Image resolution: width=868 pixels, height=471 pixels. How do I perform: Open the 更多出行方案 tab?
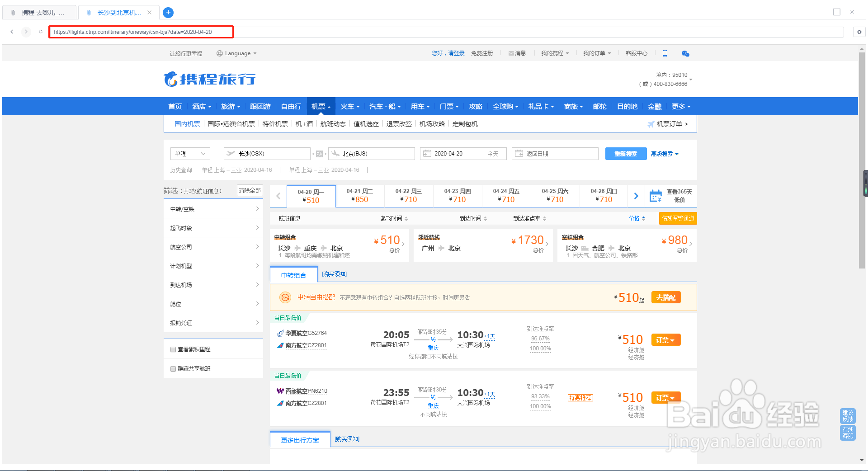(x=300, y=440)
